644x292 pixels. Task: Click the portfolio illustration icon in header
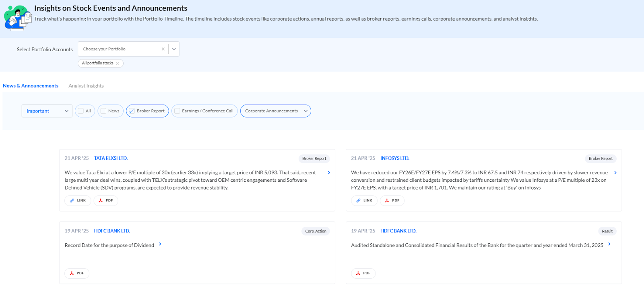coord(17,18)
